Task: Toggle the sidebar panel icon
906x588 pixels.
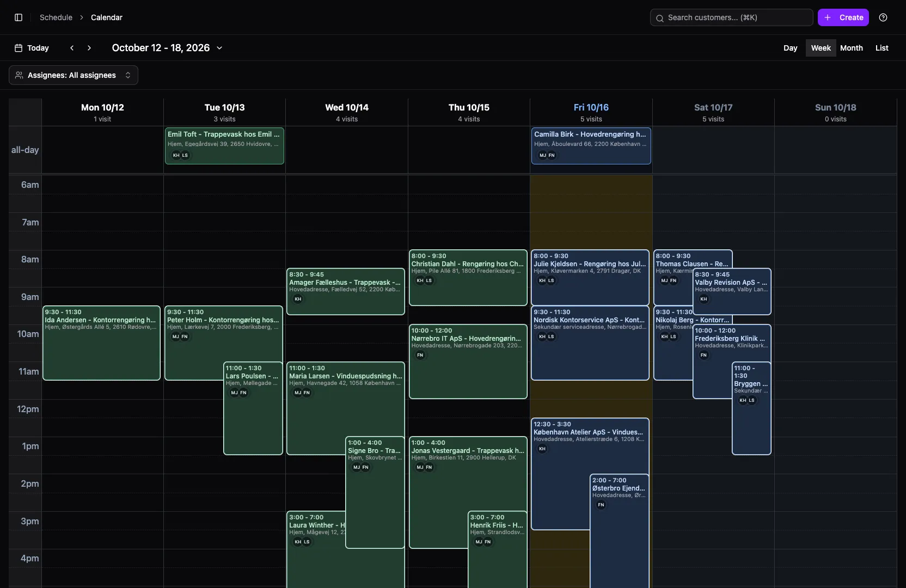Action: [x=19, y=17]
